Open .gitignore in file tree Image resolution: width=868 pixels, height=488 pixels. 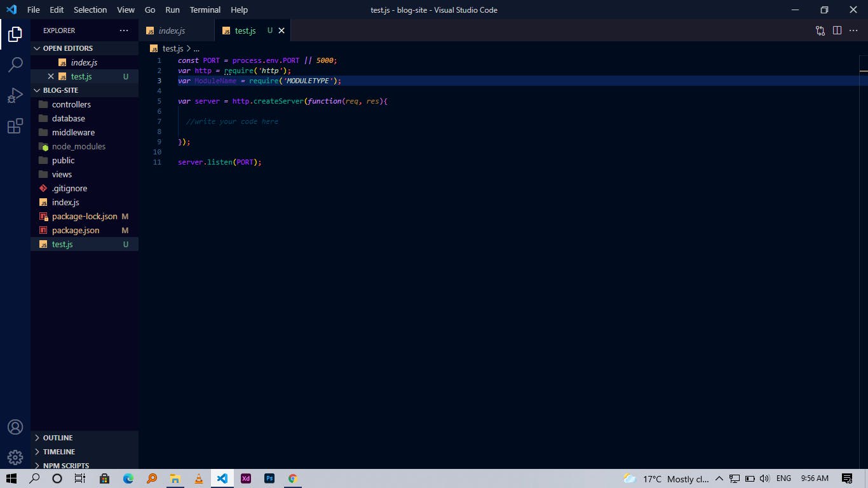click(85, 188)
